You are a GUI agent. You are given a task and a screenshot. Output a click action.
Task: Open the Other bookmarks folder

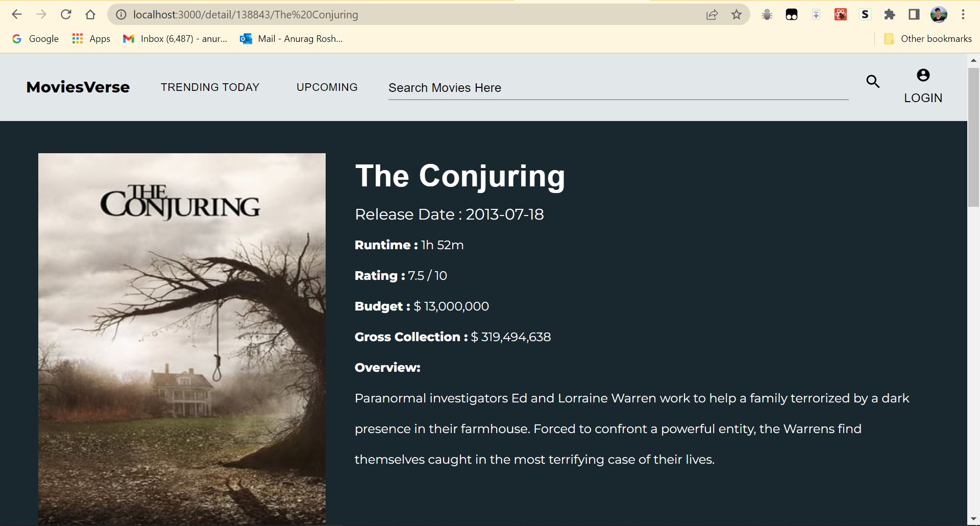(x=928, y=39)
